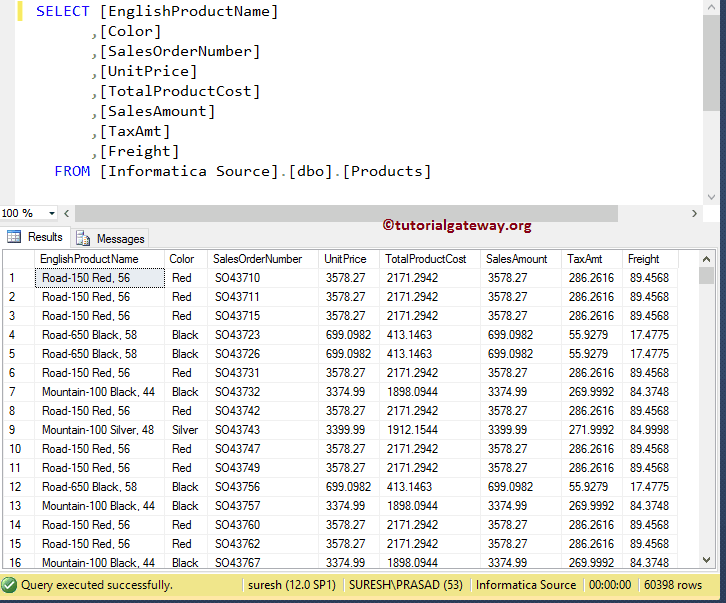Click the SELECT keyword in the query
726x603 pixels.
(63, 11)
